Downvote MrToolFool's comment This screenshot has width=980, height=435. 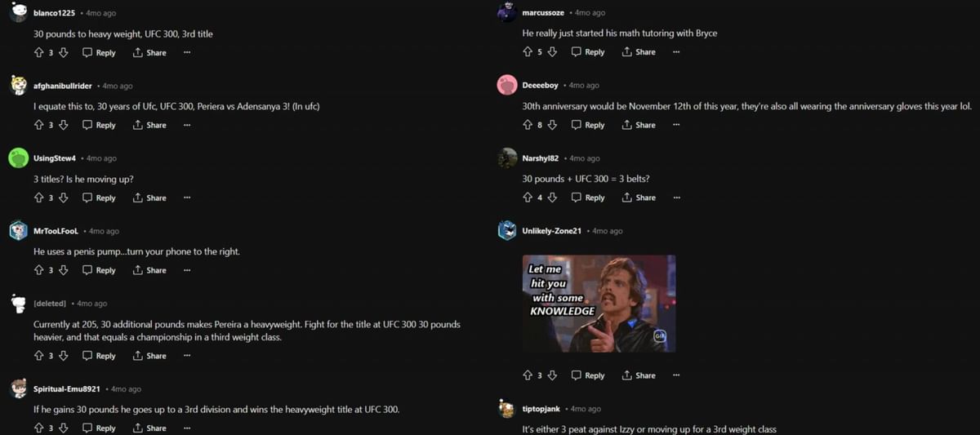(x=63, y=270)
